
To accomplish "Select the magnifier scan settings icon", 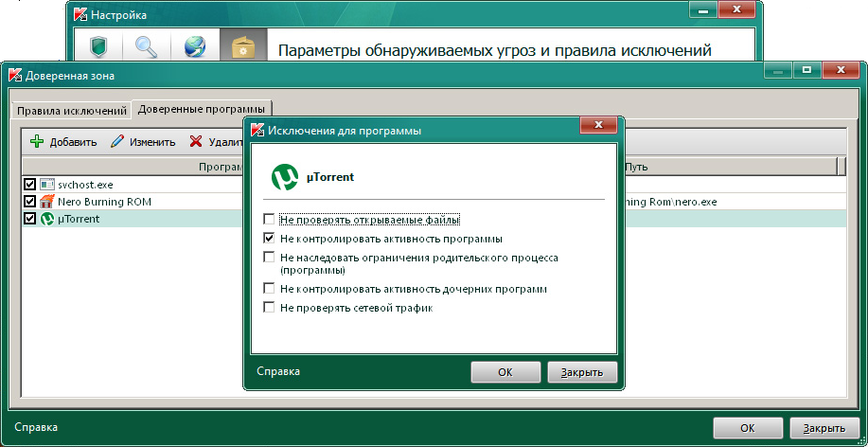I will tap(147, 47).
